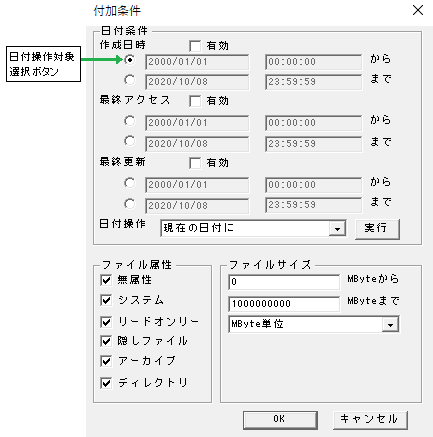This screenshot has width=433, height=437.
Task: Uncheck the システム attribute checkbox
Action: [x=106, y=300]
